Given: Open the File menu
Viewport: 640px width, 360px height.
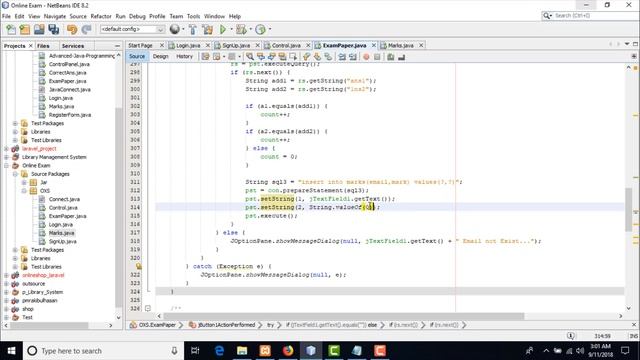Looking at the screenshot, I should (x=6, y=16).
